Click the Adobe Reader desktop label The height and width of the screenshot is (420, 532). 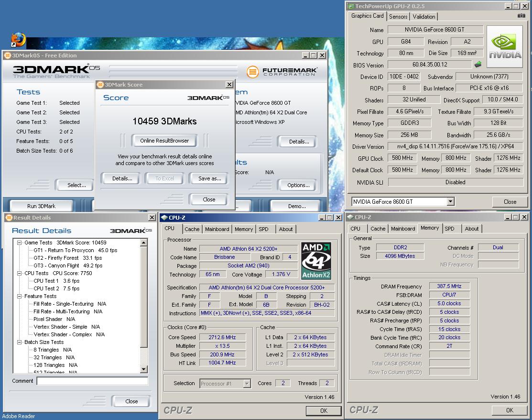pos(19,416)
